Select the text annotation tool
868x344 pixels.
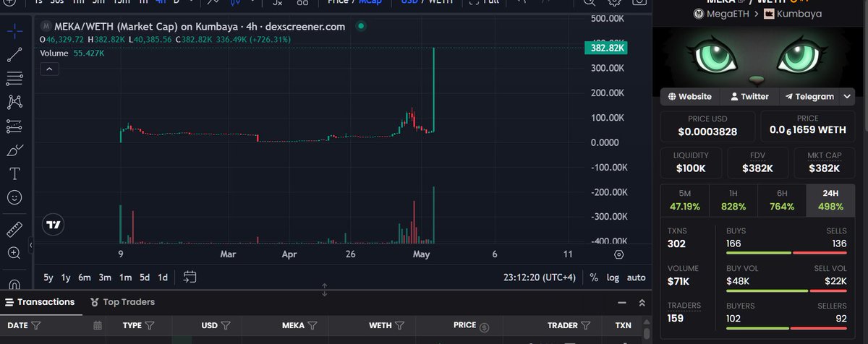click(x=15, y=173)
